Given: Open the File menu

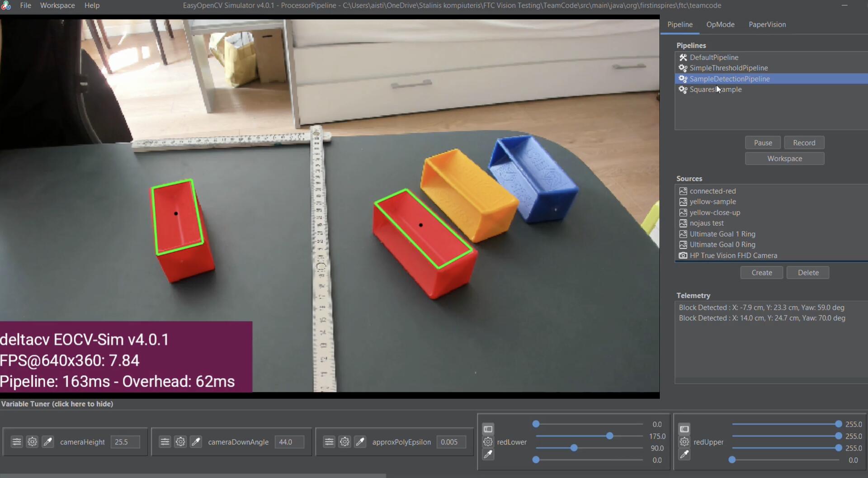Looking at the screenshot, I should pyautogui.click(x=26, y=5).
